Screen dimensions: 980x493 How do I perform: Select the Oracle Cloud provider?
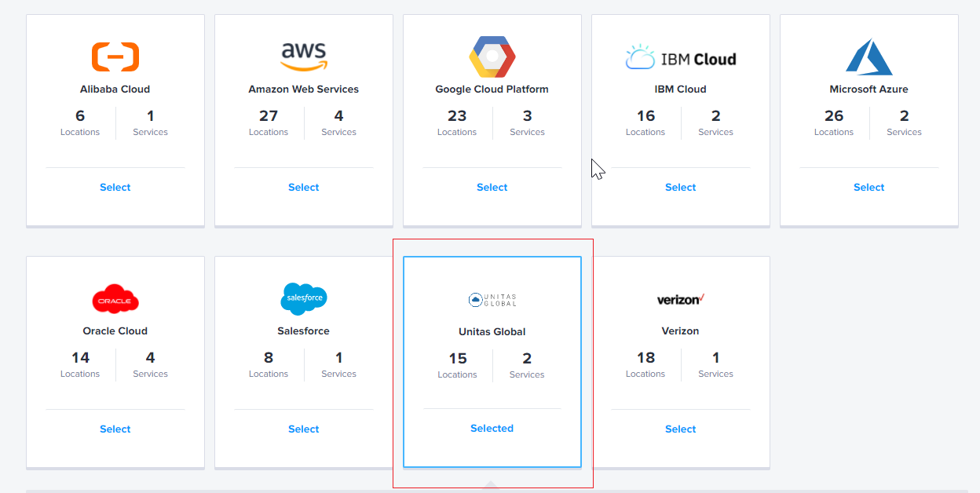115,429
